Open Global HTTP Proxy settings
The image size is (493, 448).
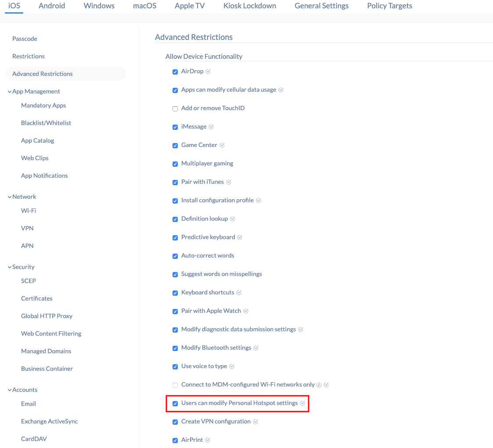47,316
